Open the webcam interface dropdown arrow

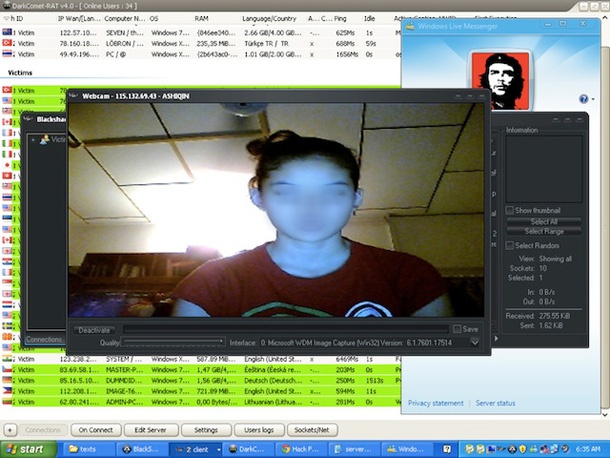point(474,342)
